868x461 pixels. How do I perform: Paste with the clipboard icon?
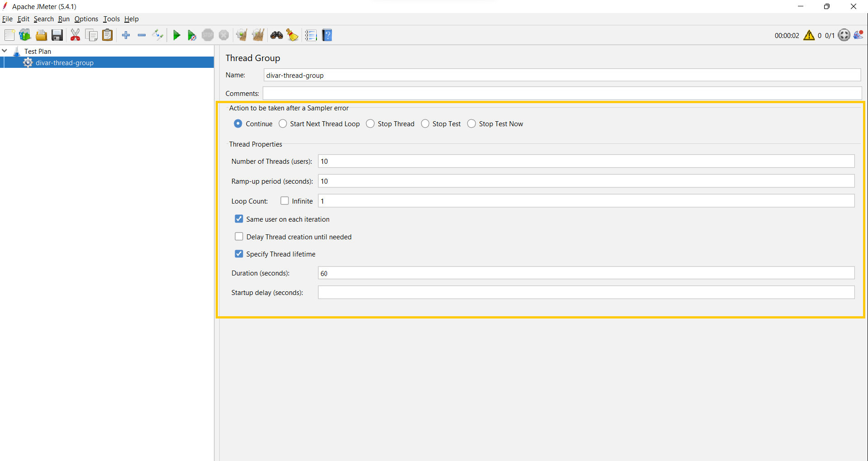[x=108, y=35]
